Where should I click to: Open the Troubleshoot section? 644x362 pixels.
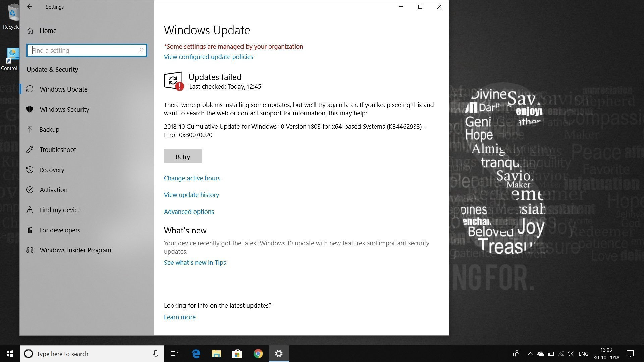[87, 149]
